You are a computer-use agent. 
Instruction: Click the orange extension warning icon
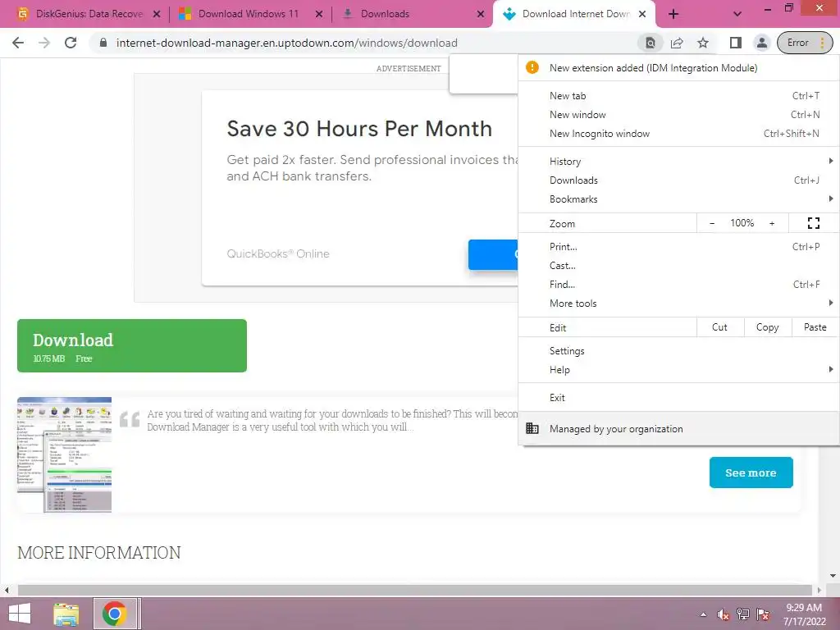(532, 67)
